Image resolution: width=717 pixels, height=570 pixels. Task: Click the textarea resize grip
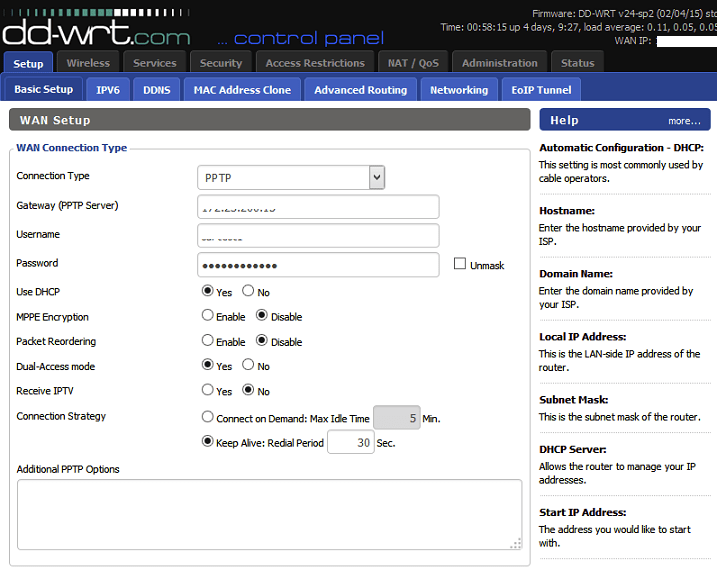[516, 544]
